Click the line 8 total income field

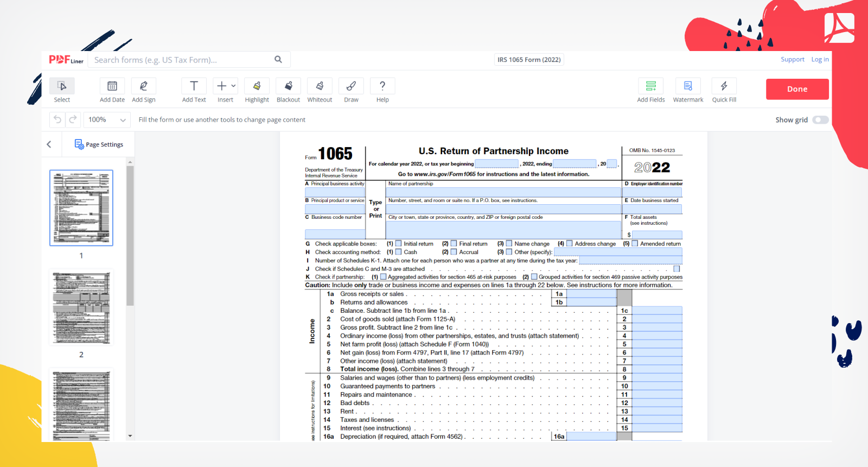(x=657, y=369)
